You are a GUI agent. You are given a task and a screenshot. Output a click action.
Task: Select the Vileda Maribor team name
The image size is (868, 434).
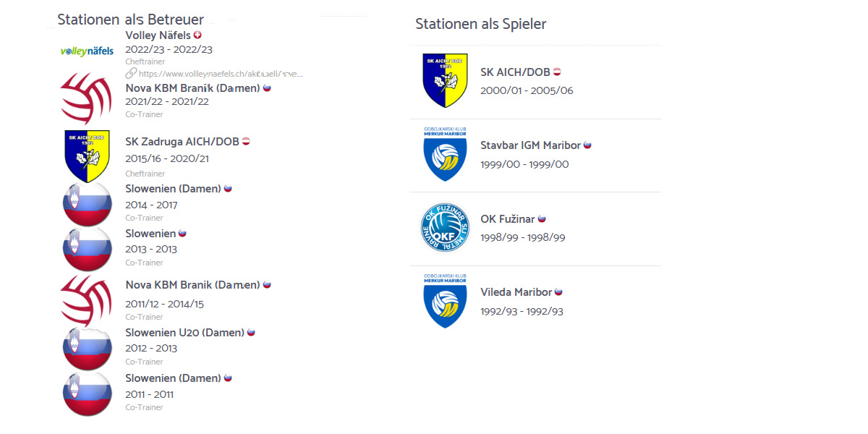click(516, 292)
